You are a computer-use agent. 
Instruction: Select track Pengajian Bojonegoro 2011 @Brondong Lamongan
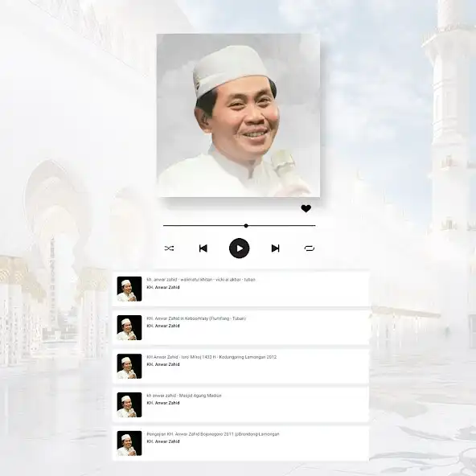[213, 434]
